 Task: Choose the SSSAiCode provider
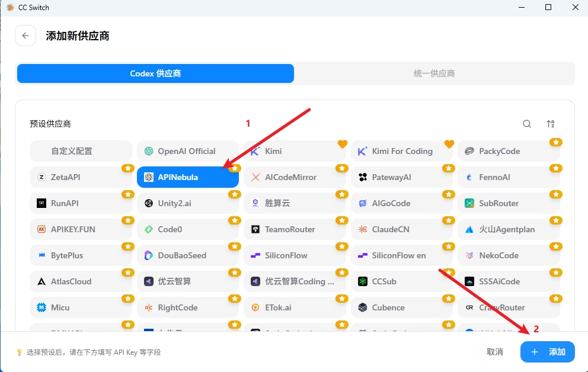pos(509,281)
